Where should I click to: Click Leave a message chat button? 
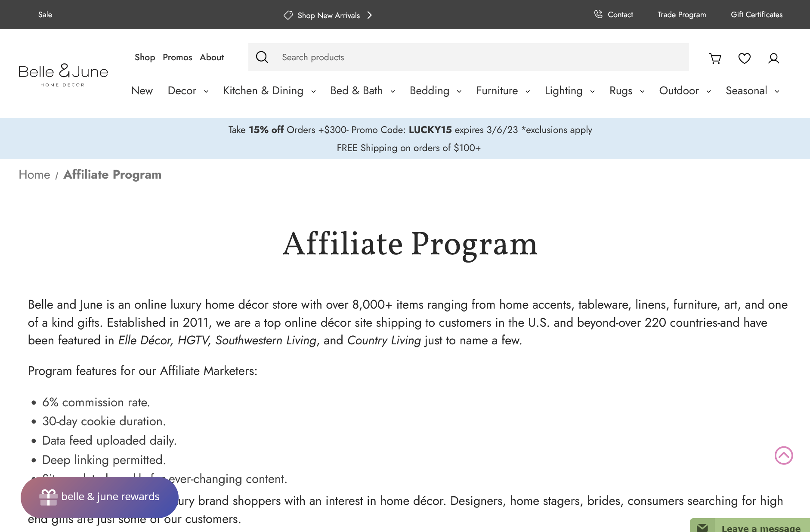(x=750, y=526)
